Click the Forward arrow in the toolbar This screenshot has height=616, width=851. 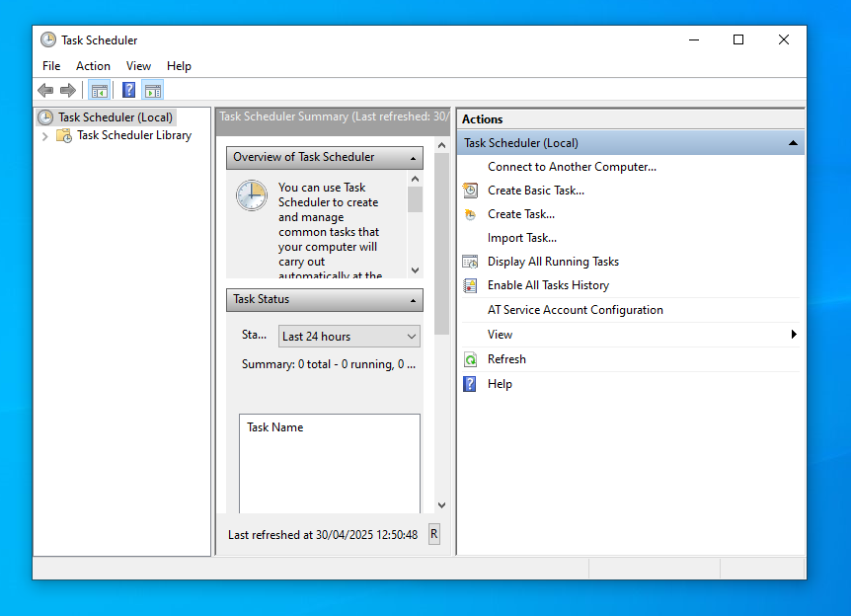coord(68,91)
